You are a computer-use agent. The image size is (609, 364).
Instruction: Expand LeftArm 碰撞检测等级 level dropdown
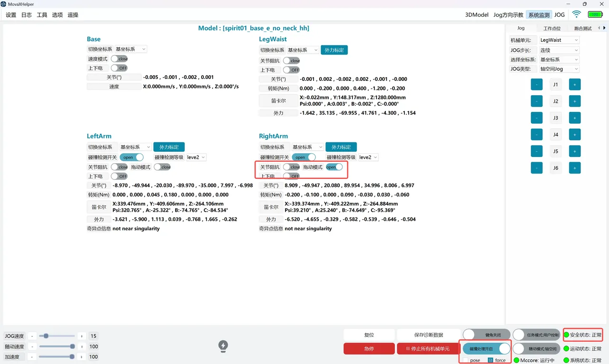(196, 157)
